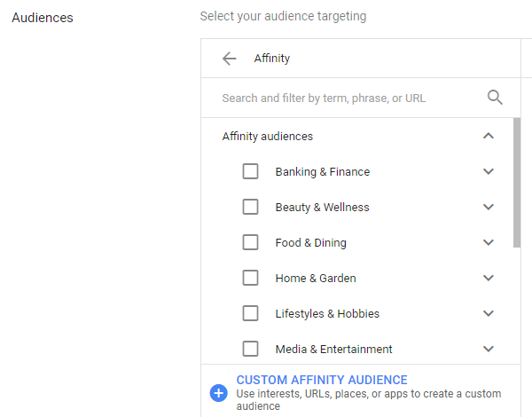This screenshot has height=417, width=532.
Task: Expand the Media & Entertainment chevron
Action: pos(488,349)
